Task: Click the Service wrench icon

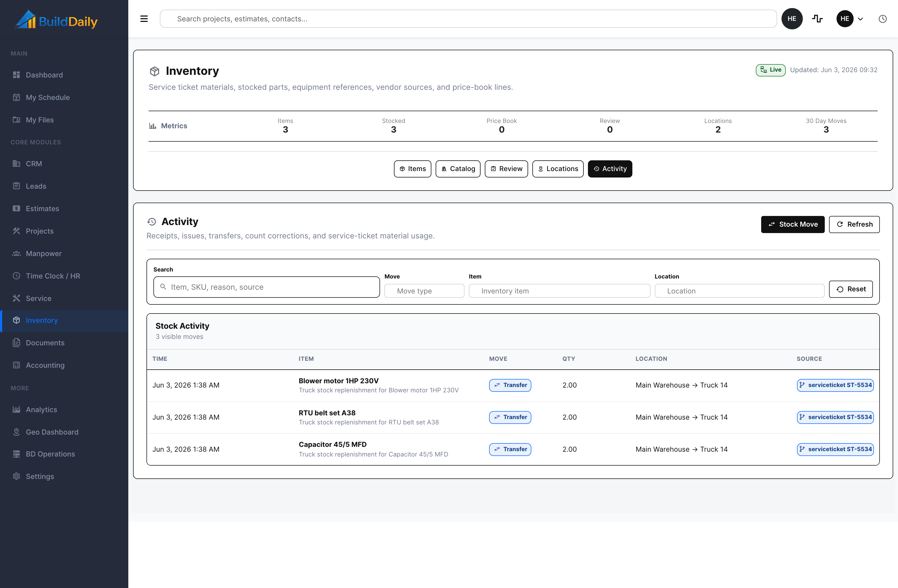Action: pos(16,298)
